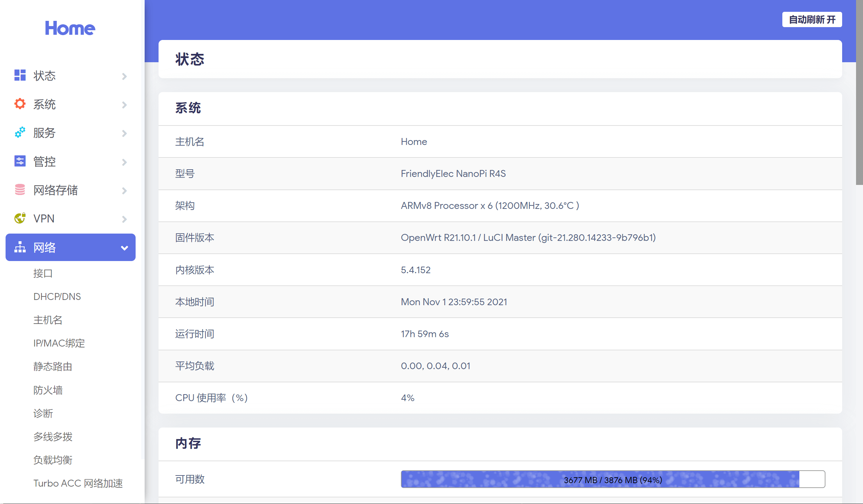This screenshot has width=863, height=504.
Task: Expand the 系统 menu chevron
Action: tap(124, 105)
